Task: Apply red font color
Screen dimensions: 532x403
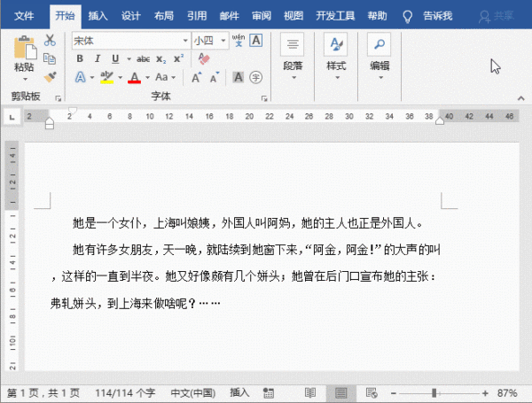Action: (135, 77)
